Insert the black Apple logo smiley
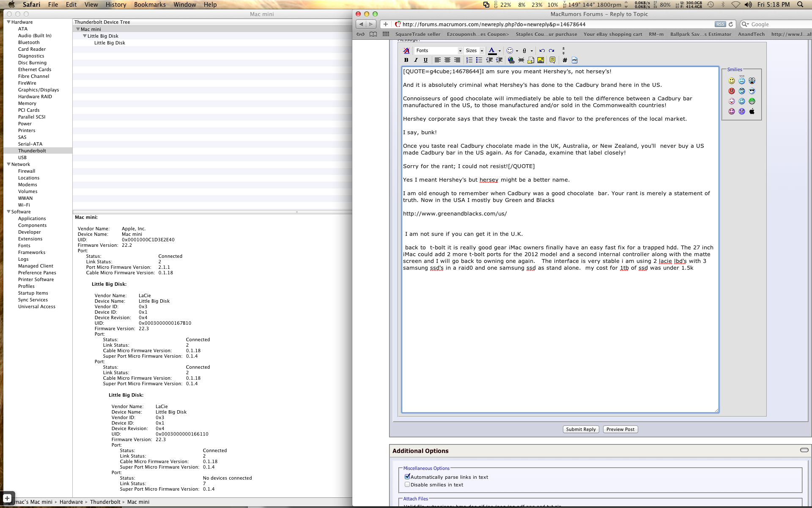The height and width of the screenshot is (508, 812). click(752, 111)
